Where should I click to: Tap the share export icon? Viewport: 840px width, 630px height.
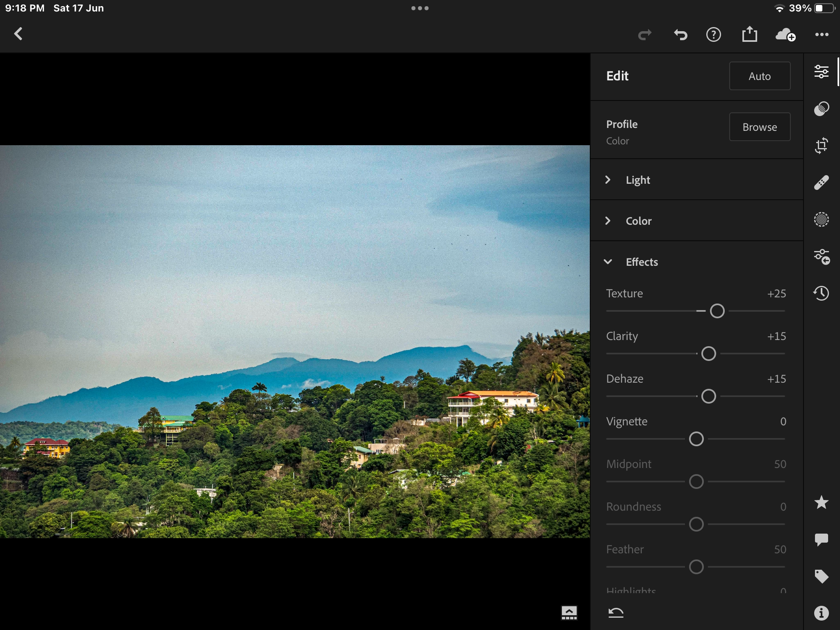[749, 34]
